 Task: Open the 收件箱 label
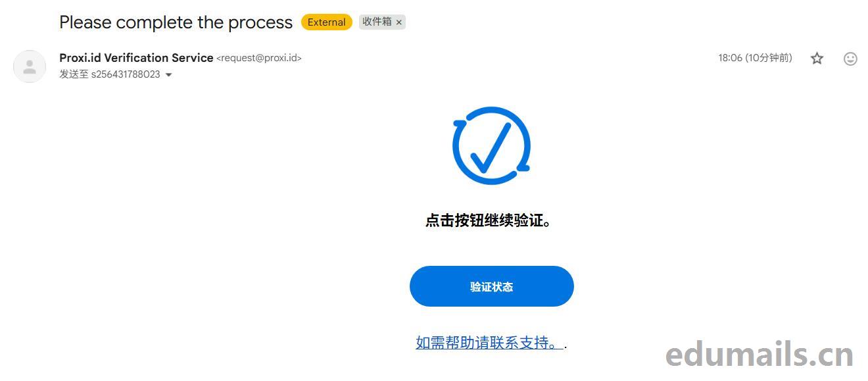pyautogui.click(x=377, y=22)
